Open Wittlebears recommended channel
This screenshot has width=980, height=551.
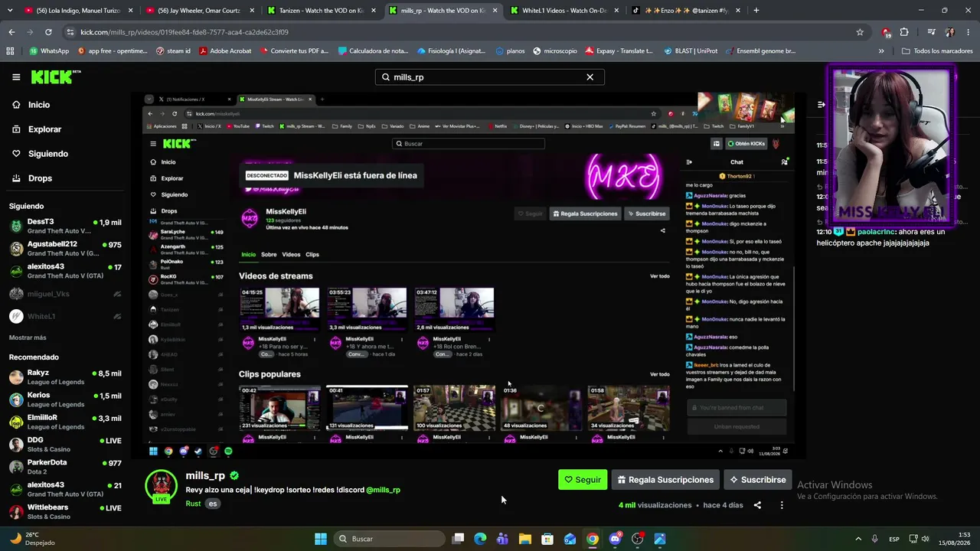coord(65,511)
